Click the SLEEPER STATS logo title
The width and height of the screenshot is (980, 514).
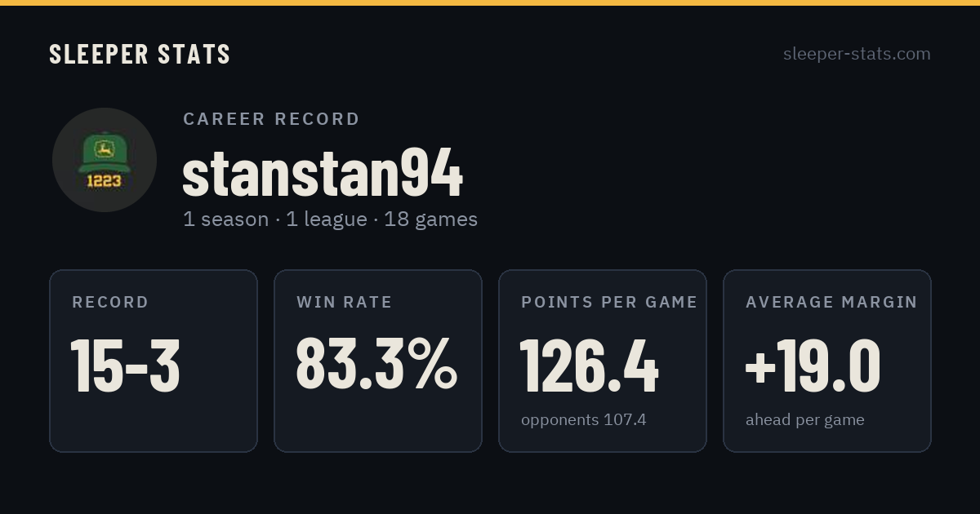click(140, 55)
